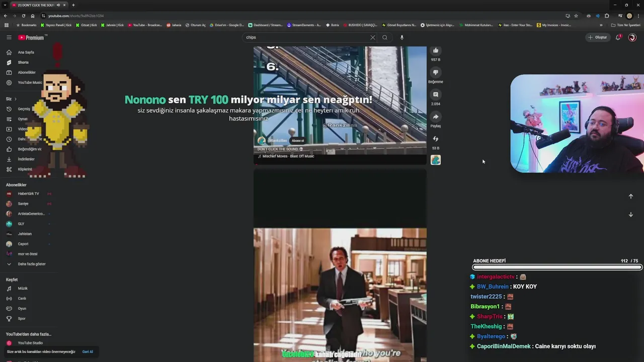This screenshot has width=644, height=362.
Task: Open Kliplerim clips entry
Action: pos(25,169)
